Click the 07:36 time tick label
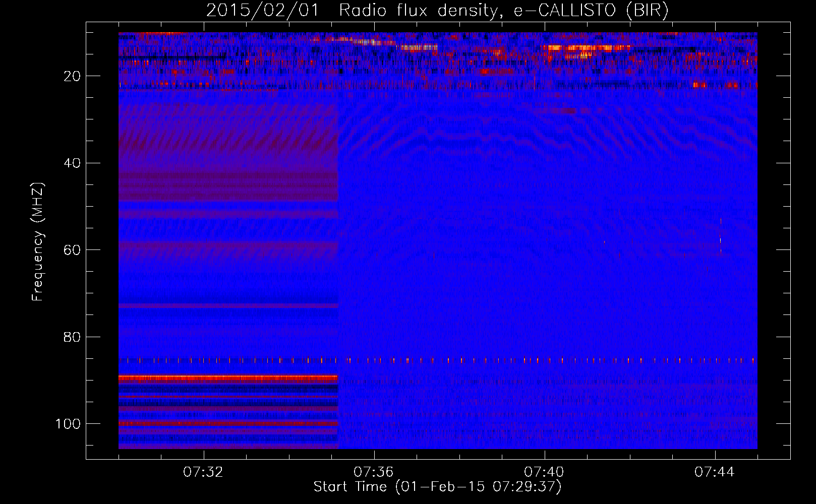 [374, 472]
